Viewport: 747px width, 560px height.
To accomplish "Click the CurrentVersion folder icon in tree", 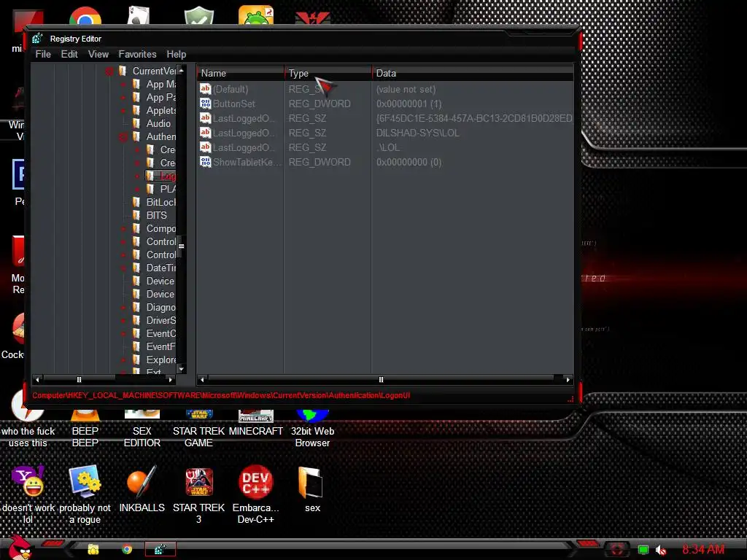I will click(123, 71).
